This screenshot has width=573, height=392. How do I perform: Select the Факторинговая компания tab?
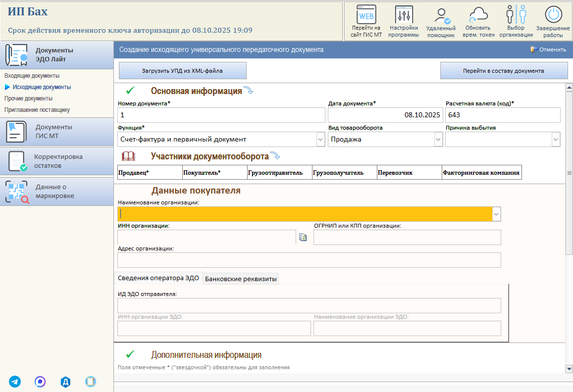click(482, 172)
